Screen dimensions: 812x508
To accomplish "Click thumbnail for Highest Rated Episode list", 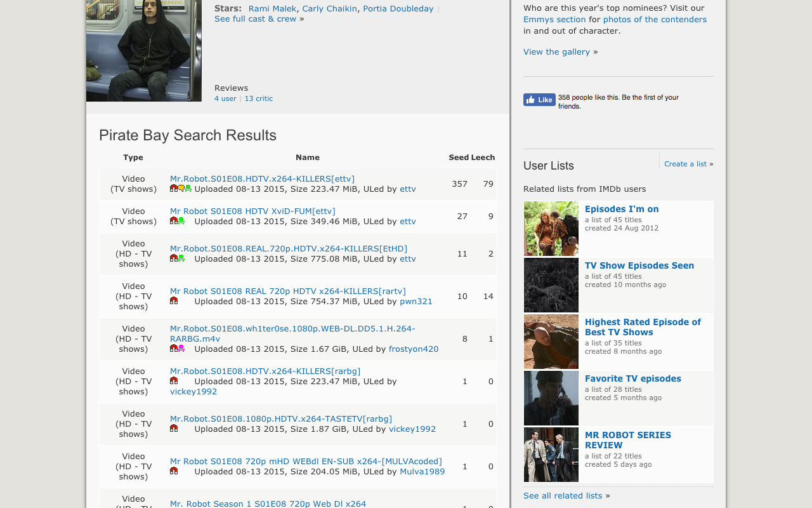I will pos(551,342).
